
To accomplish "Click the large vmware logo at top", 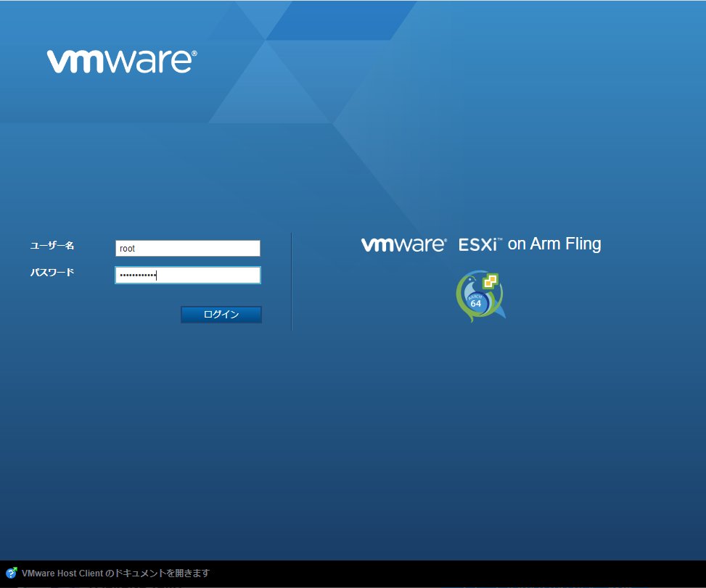I will pos(122,62).
